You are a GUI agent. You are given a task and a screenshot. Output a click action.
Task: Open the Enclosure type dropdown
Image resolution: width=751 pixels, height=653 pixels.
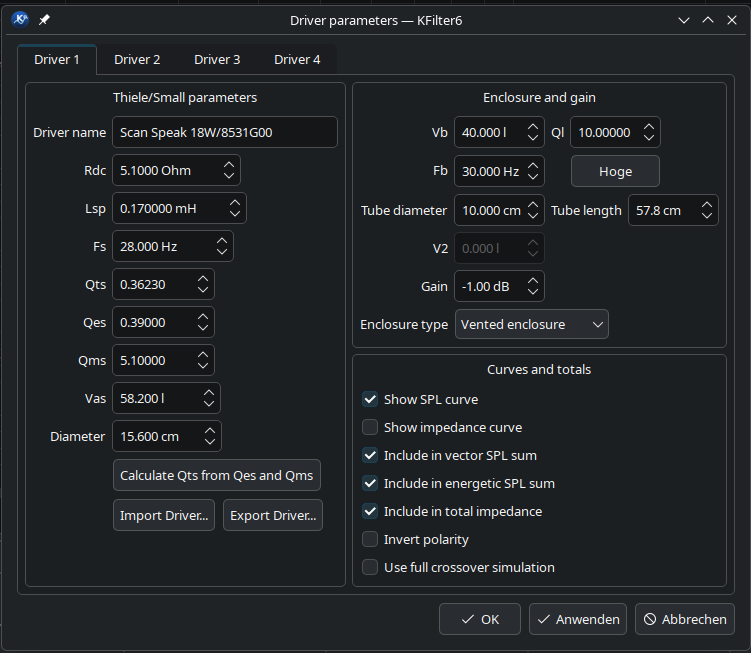tap(532, 324)
